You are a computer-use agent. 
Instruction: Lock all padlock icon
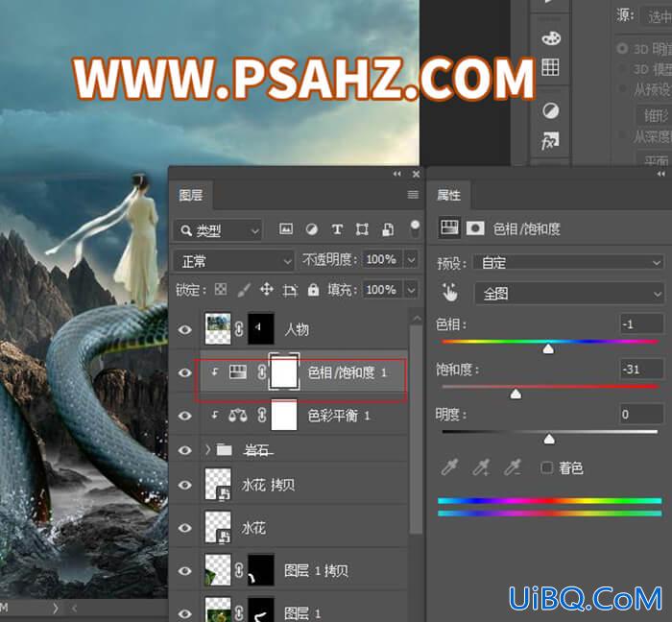[313, 290]
